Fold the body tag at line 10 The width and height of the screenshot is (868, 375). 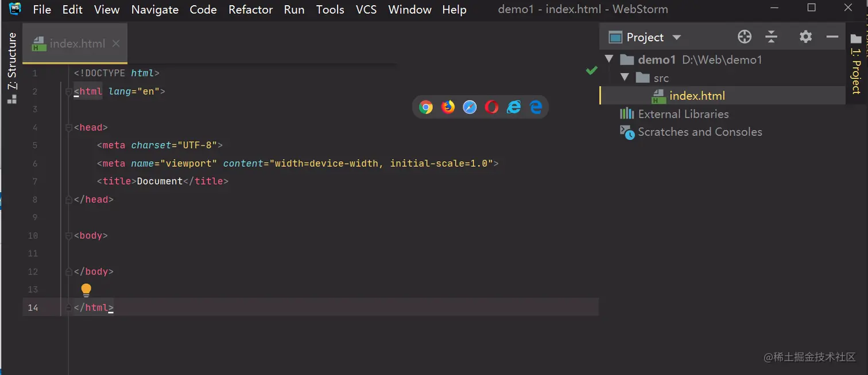pyautogui.click(x=69, y=236)
